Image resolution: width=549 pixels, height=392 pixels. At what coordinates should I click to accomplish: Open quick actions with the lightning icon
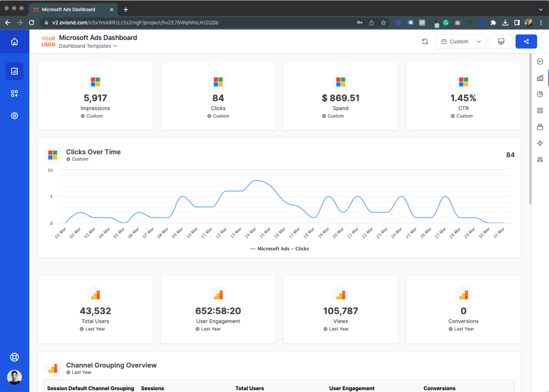[x=540, y=143]
